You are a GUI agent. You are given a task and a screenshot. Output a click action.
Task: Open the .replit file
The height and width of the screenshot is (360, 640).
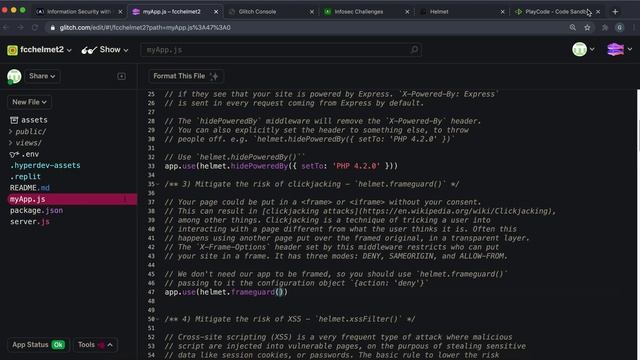tap(25, 176)
